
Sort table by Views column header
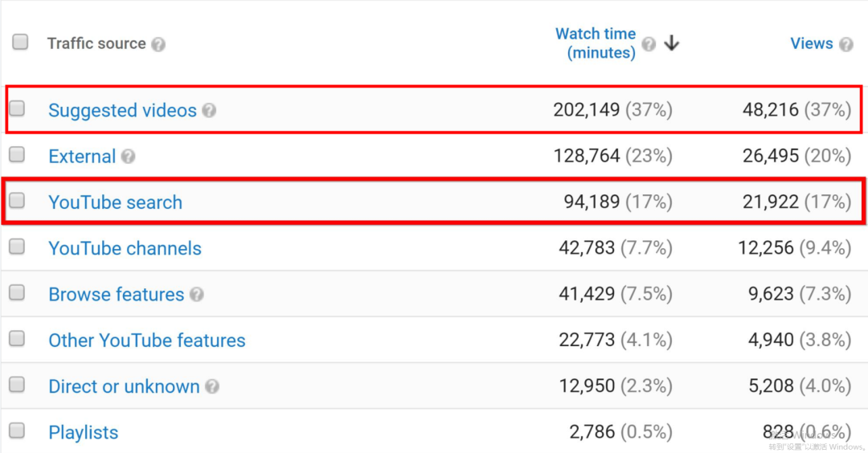811,43
